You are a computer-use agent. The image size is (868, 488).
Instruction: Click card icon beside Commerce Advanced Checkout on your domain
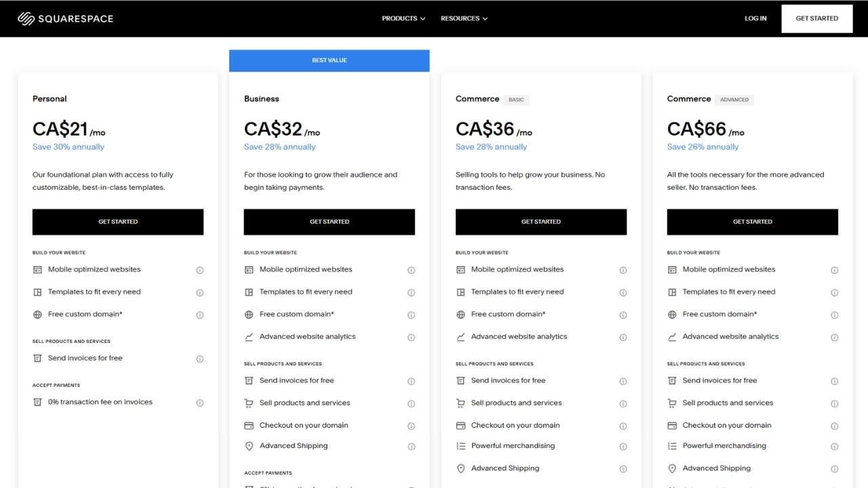click(x=672, y=426)
